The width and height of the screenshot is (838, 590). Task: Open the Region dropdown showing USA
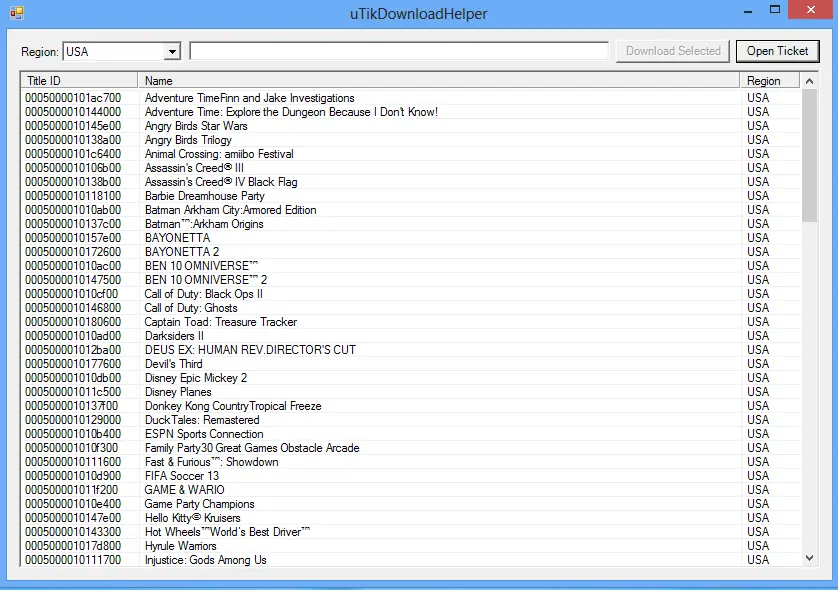pyautogui.click(x=172, y=52)
